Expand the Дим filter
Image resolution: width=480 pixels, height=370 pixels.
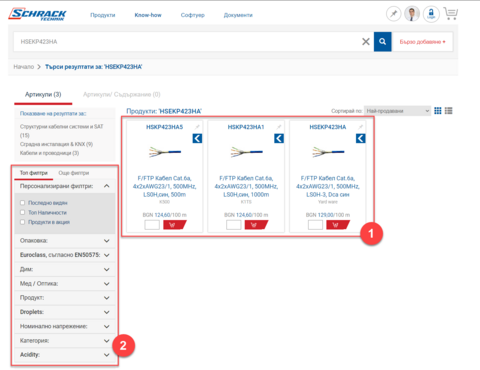click(x=65, y=269)
